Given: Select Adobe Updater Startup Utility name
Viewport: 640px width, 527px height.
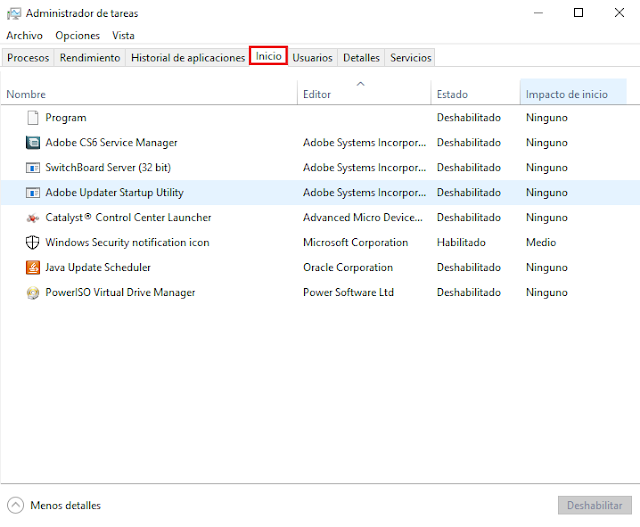Looking at the screenshot, I should [x=114, y=192].
